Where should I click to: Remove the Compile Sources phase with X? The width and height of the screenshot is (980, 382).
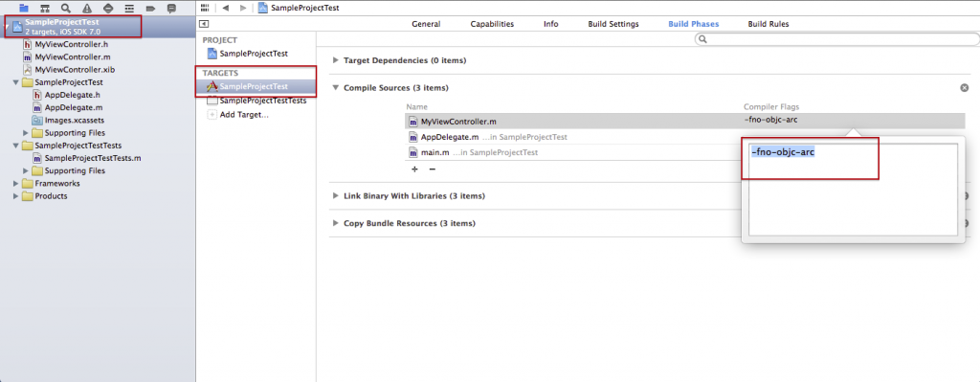pos(965,88)
